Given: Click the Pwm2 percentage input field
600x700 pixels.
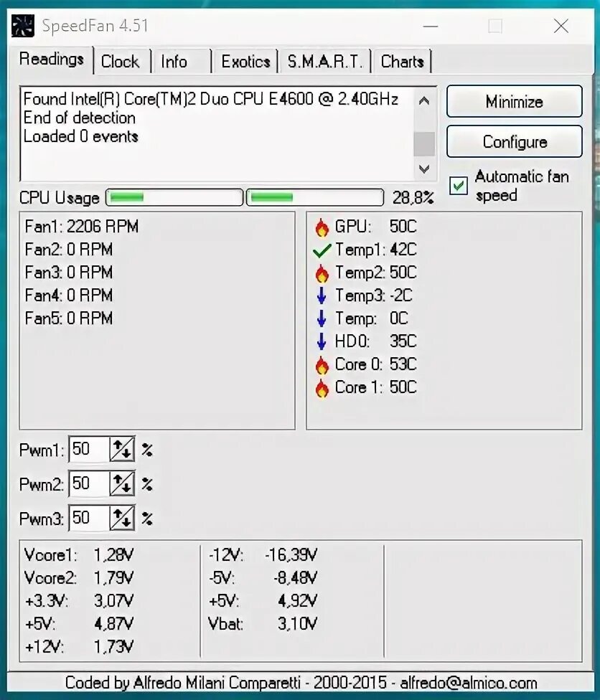Looking at the screenshot, I should (x=89, y=483).
